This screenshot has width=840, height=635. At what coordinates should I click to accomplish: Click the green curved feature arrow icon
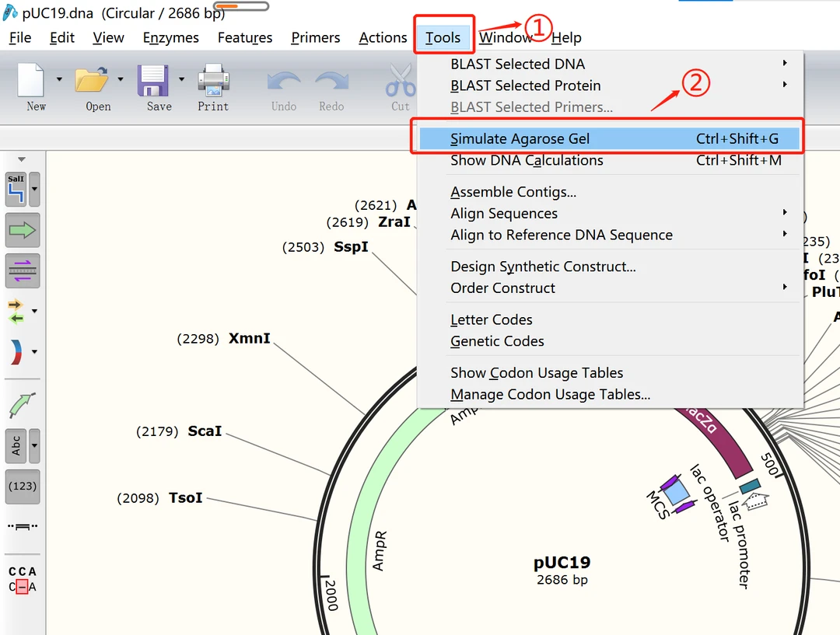pyautogui.click(x=22, y=405)
